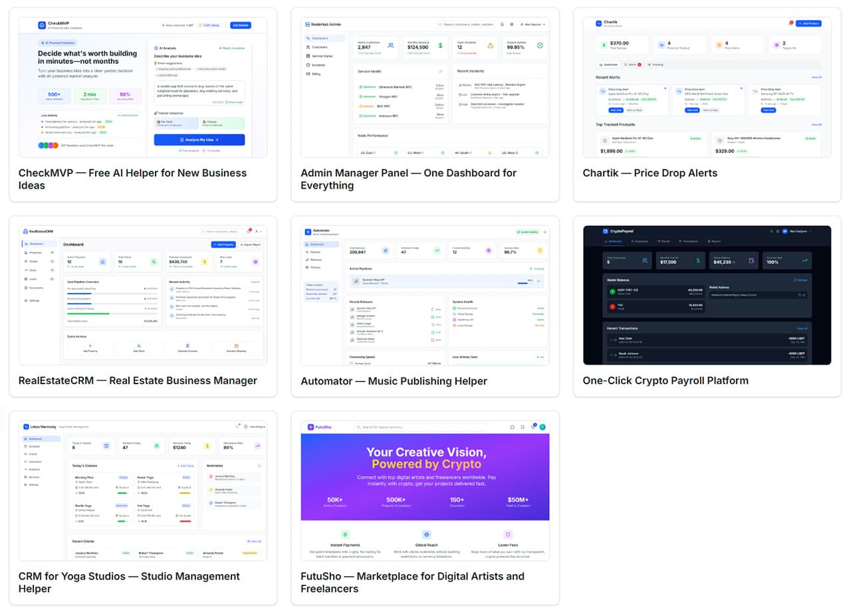The image size is (851, 616).
Task: Open the user account dropdown in RealEstateCRM header
Action: [258, 232]
